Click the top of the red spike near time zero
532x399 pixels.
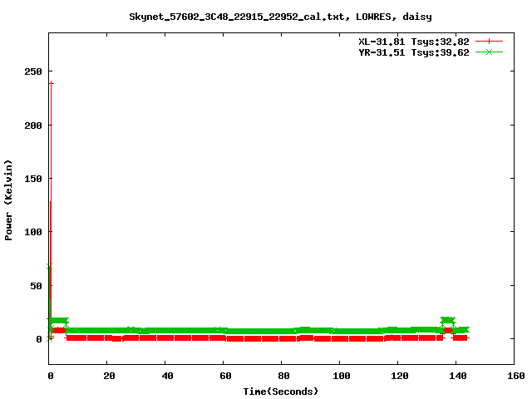pyautogui.click(x=52, y=84)
